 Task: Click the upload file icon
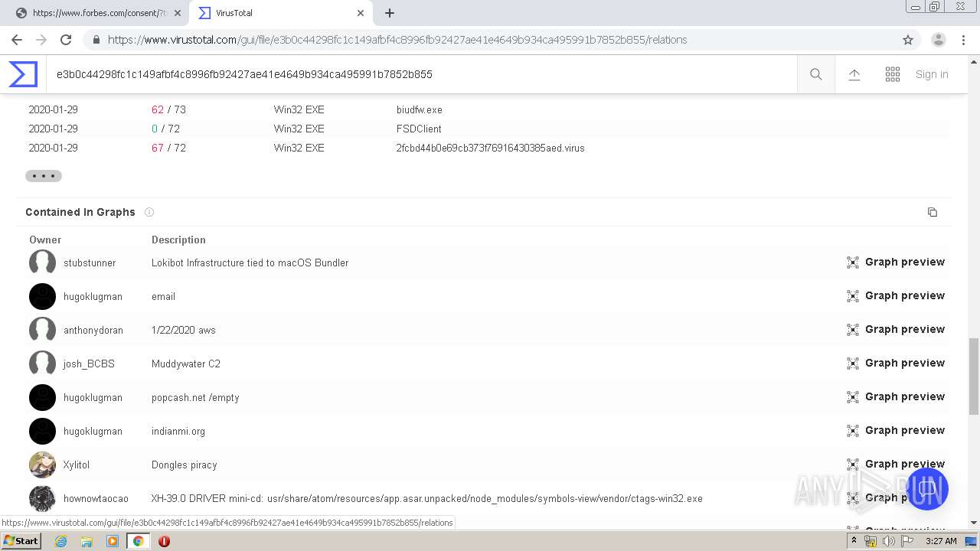854,74
